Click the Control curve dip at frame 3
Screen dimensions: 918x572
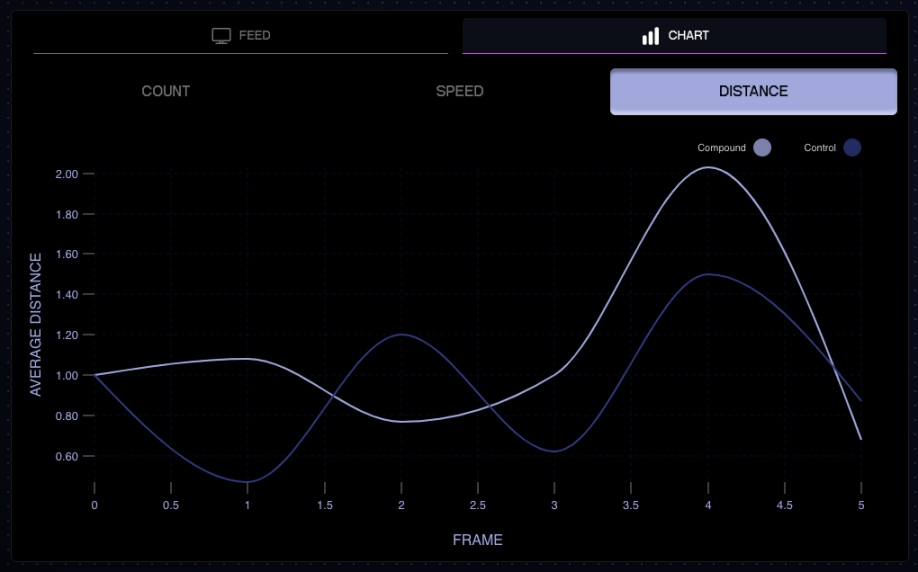554,451
